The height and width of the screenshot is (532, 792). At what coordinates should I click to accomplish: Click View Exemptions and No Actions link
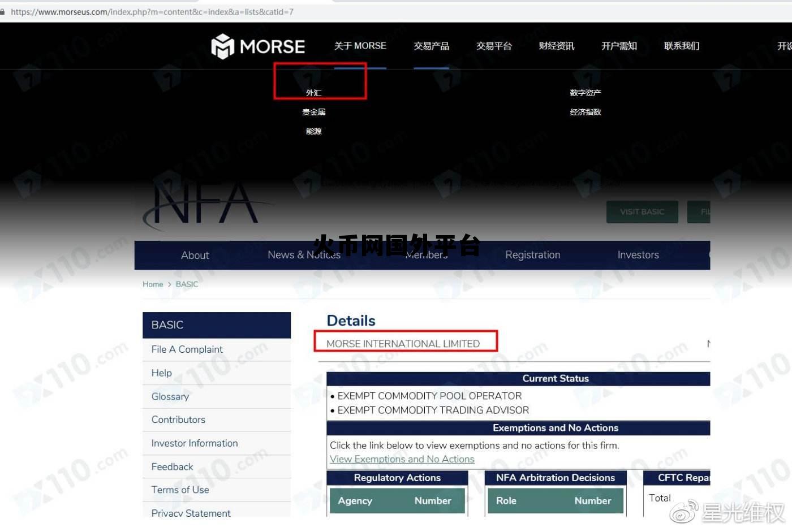(x=402, y=460)
